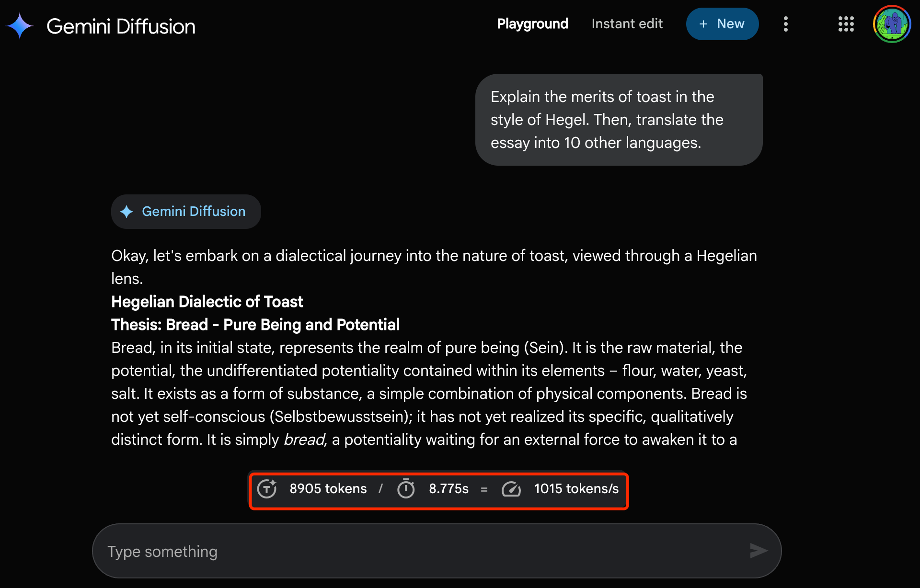The height and width of the screenshot is (588, 920).
Task: Open the three-dot more options menu
Action: [785, 24]
